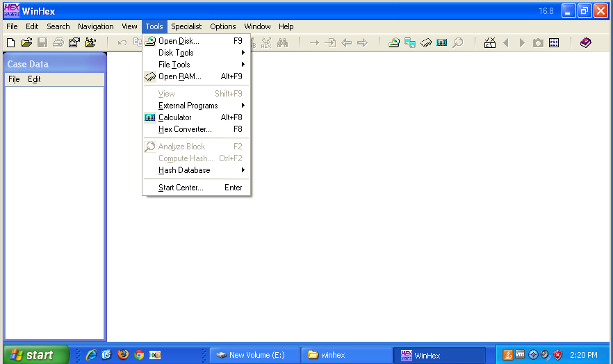Viewport: 613px width, 364px height.
Task: Click the binoculars Find icon
Action: pyautogui.click(x=282, y=42)
